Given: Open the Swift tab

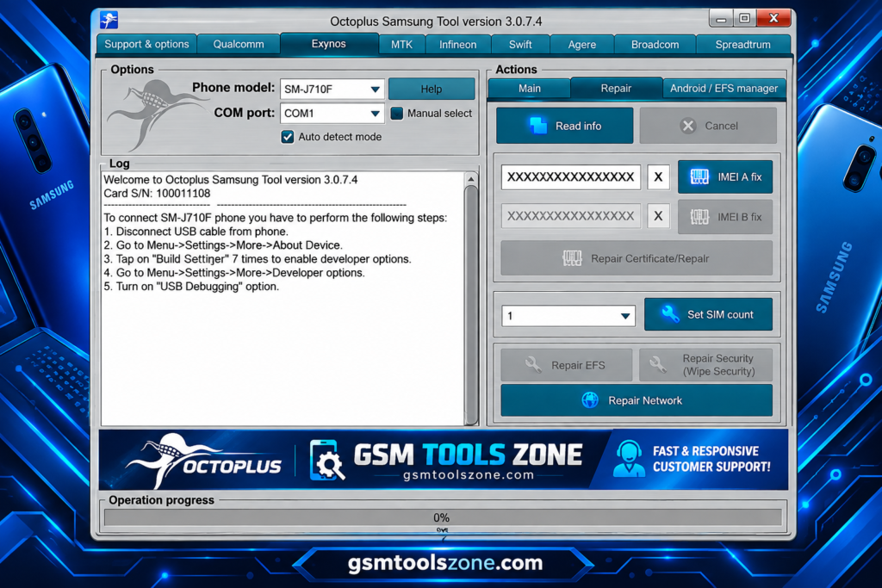Looking at the screenshot, I should [x=520, y=45].
